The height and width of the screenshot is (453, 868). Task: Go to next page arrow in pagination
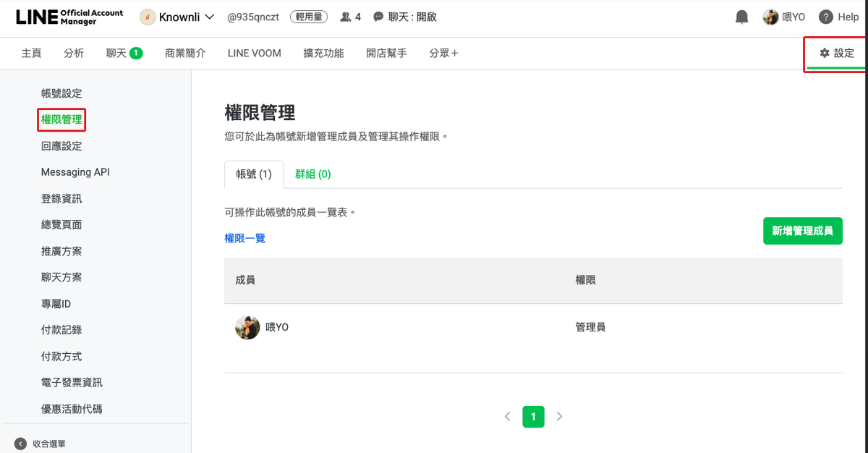559,416
